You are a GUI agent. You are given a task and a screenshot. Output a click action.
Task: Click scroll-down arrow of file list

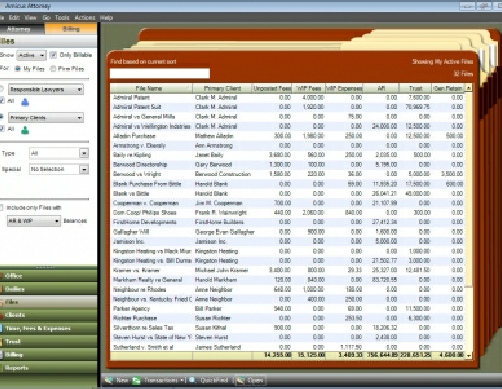469,356
